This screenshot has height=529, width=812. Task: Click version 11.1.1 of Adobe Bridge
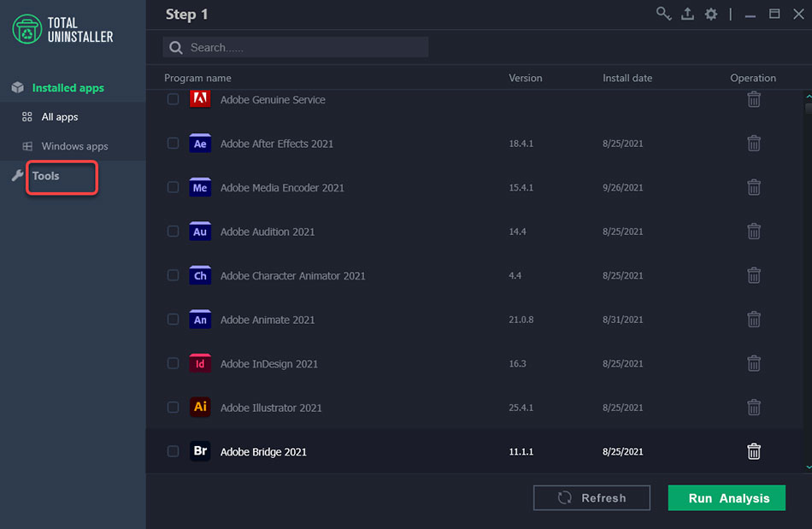pos(521,451)
